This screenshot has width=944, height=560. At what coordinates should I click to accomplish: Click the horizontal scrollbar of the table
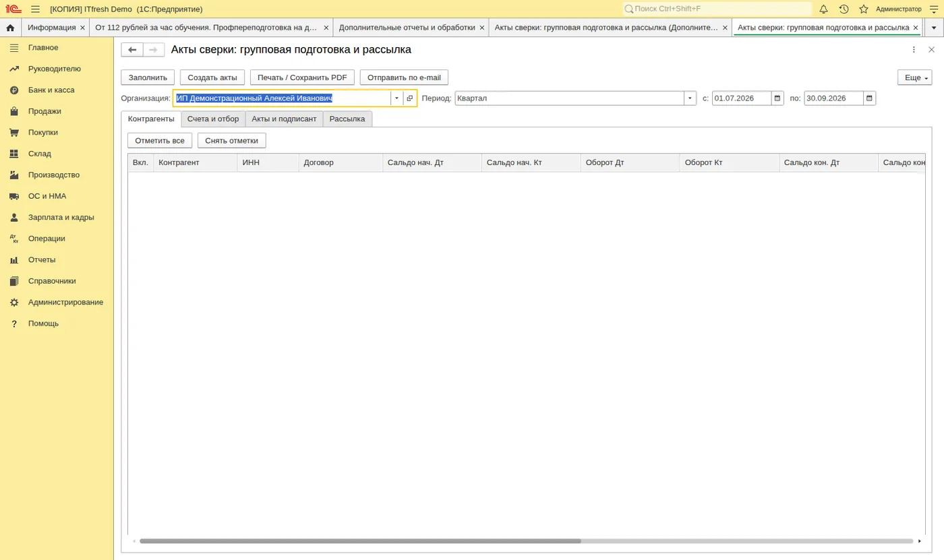360,541
